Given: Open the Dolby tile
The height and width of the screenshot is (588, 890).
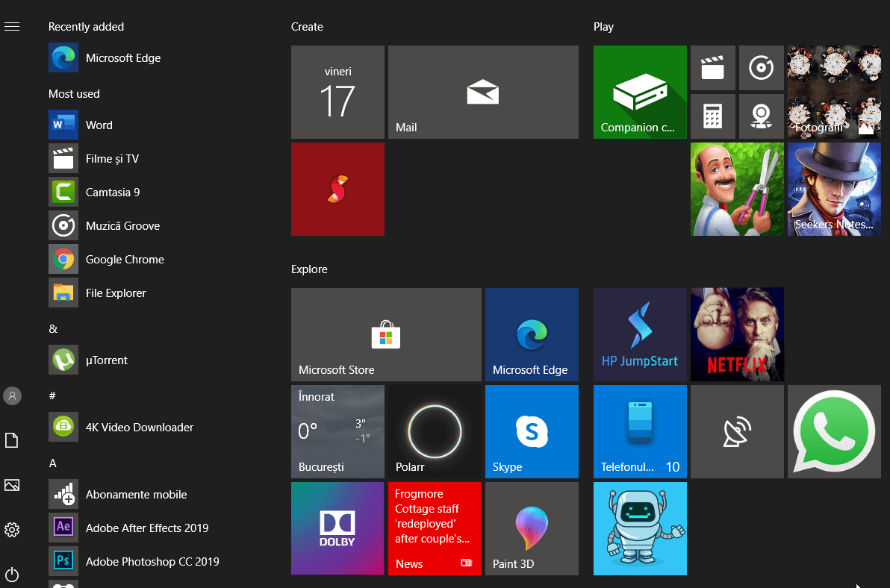Looking at the screenshot, I should coord(337,528).
